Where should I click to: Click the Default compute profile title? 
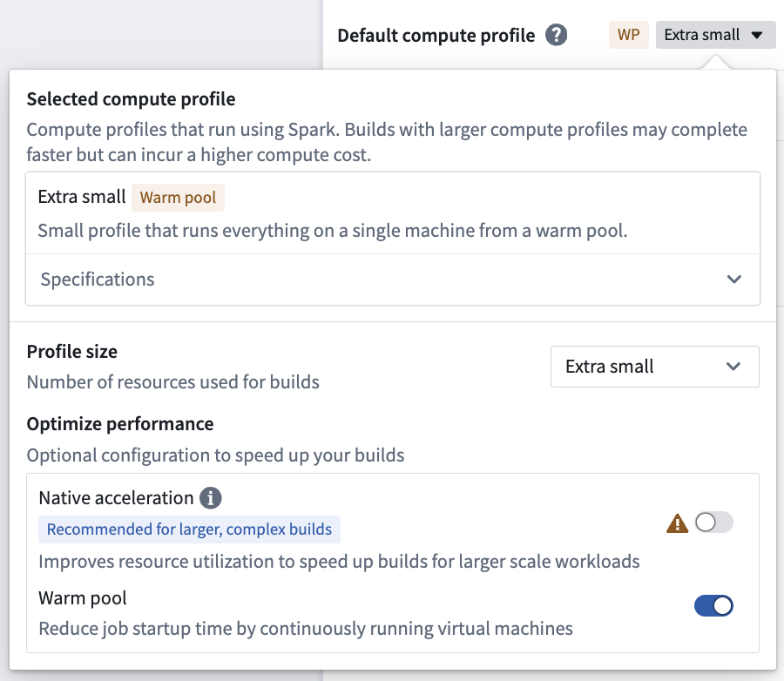pos(436,35)
